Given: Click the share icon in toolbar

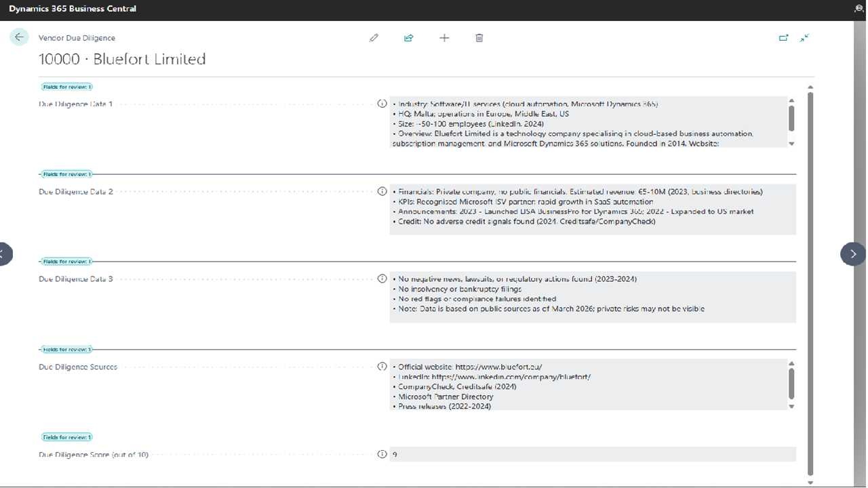Looking at the screenshot, I should (x=408, y=38).
